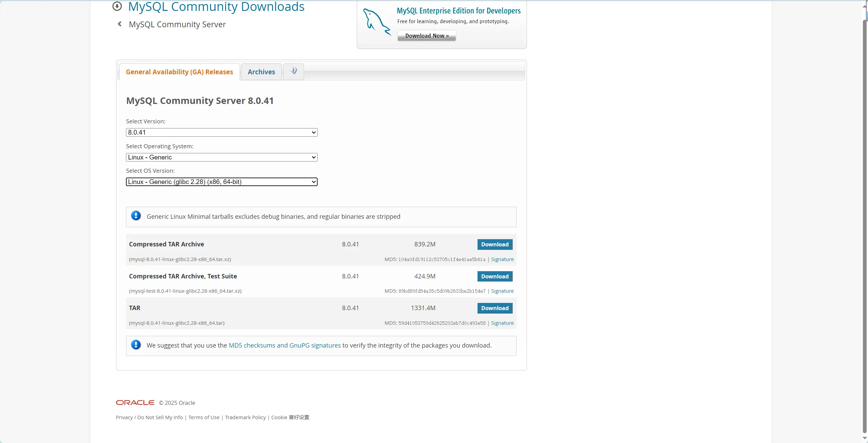Click the 424.9M size value
The height and width of the screenshot is (443, 868).
(x=425, y=276)
